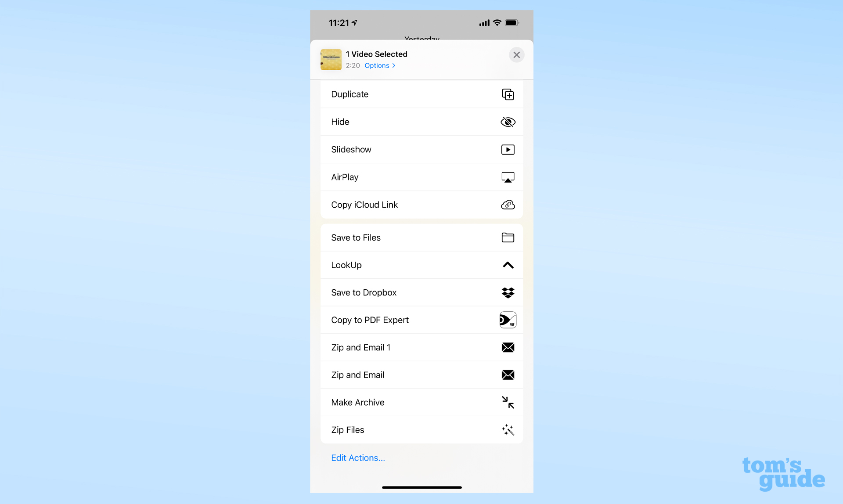This screenshot has height=504, width=843.
Task: Click the Duplicate icon
Action: click(508, 94)
